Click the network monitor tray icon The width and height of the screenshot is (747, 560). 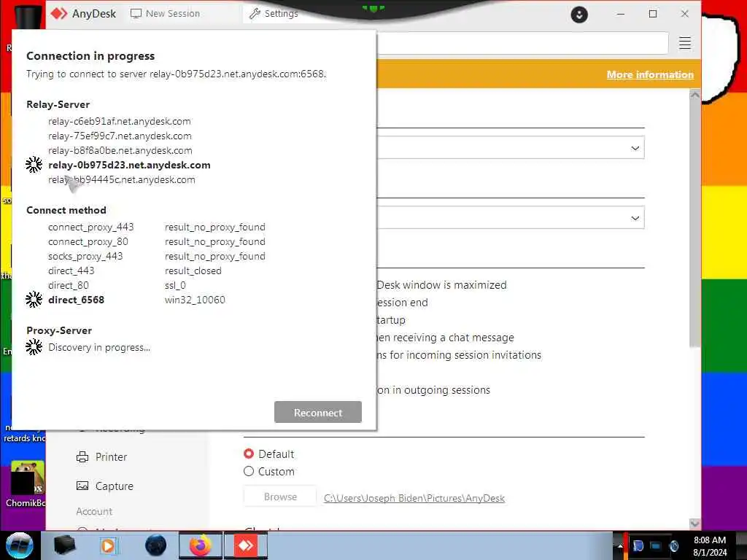coord(656,545)
